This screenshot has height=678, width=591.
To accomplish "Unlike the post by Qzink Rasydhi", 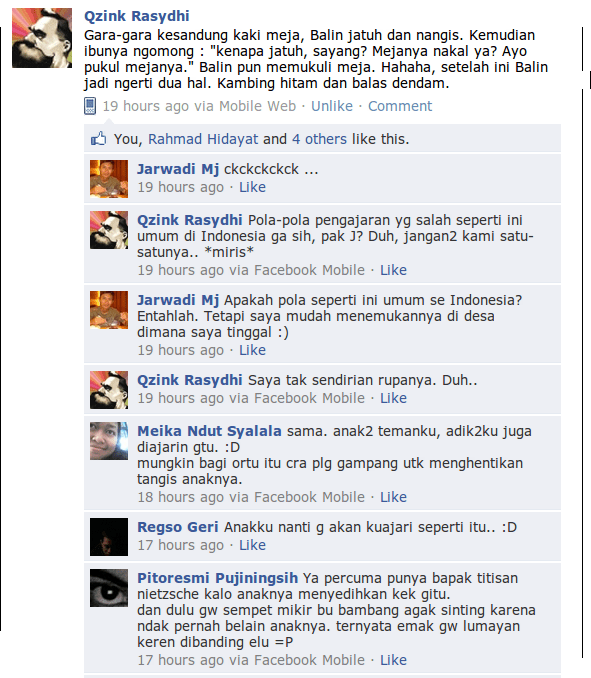I will (332, 106).
